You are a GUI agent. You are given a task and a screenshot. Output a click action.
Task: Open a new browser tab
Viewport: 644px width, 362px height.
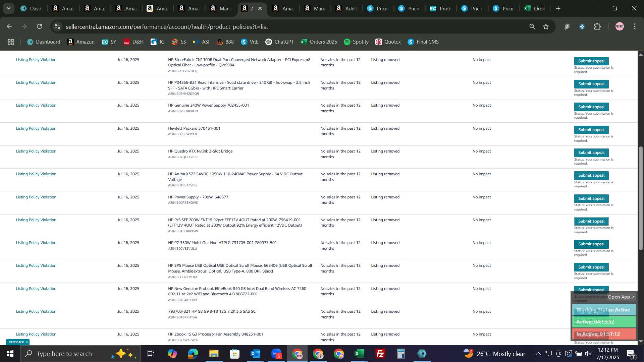click(x=558, y=8)
